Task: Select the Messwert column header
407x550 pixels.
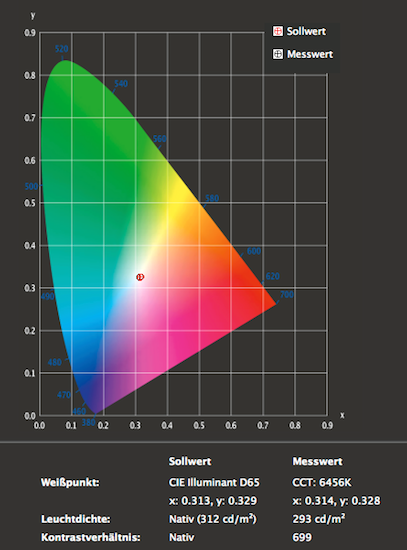Action: click(318, 461)
